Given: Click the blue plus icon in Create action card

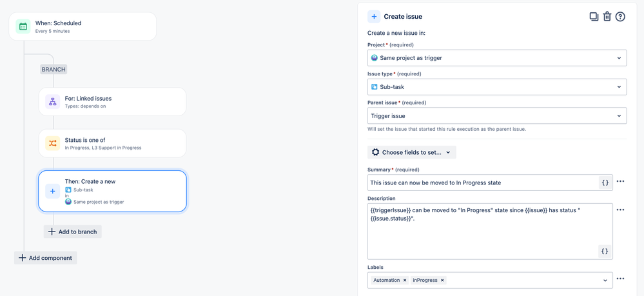Looking at the screenshot, I should [53, 191].
